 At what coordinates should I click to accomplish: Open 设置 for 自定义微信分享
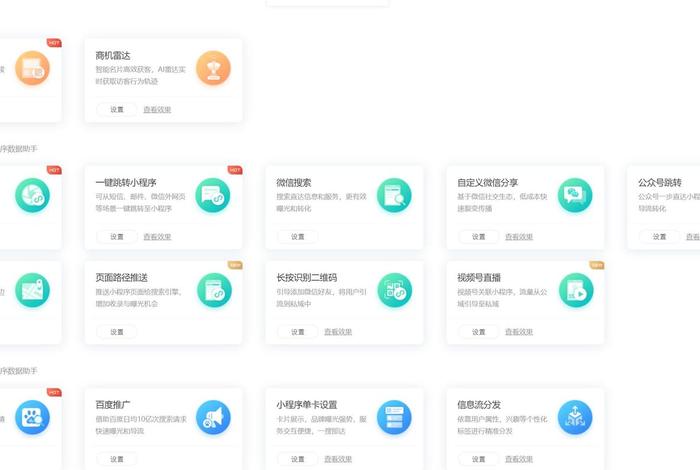(x=479, y=237)
